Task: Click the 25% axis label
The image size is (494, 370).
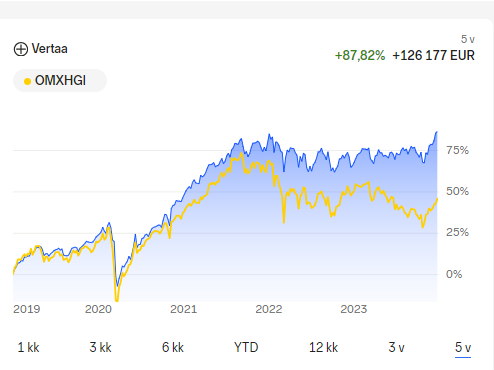Action: click(x=457, y=232)
